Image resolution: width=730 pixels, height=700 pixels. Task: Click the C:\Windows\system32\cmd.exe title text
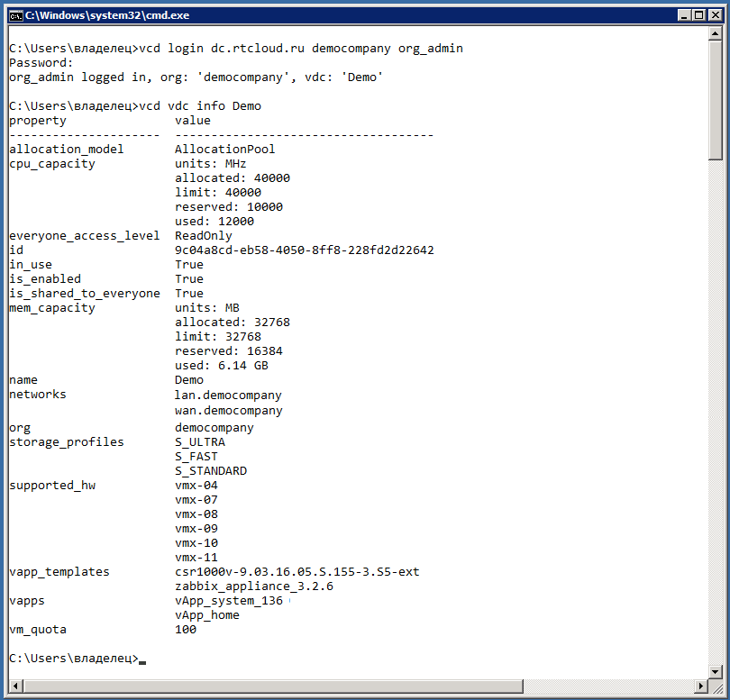click(x=106, y=15)
